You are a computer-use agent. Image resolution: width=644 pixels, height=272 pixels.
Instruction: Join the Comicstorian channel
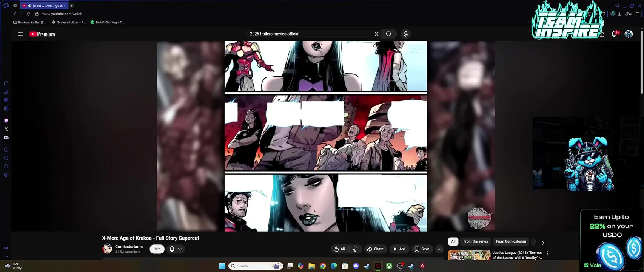point(157,249)
